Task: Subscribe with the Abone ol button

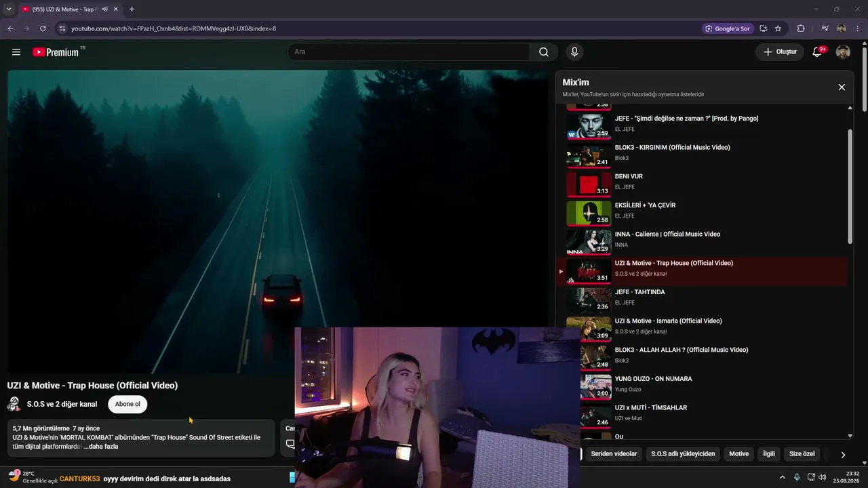Action: 127,405
